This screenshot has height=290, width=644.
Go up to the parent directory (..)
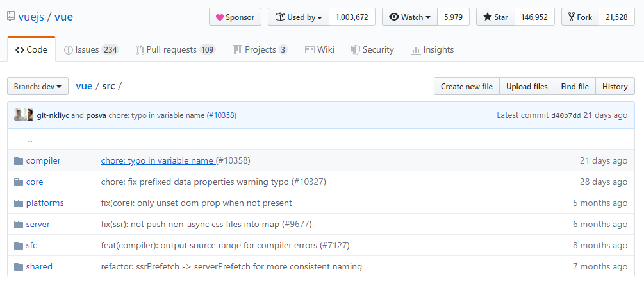coord(30,140)
